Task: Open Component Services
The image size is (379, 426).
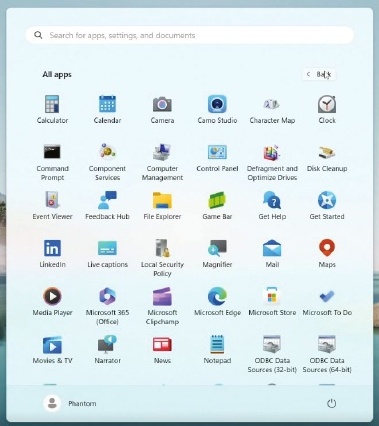Action: click(x=107, y=162)
